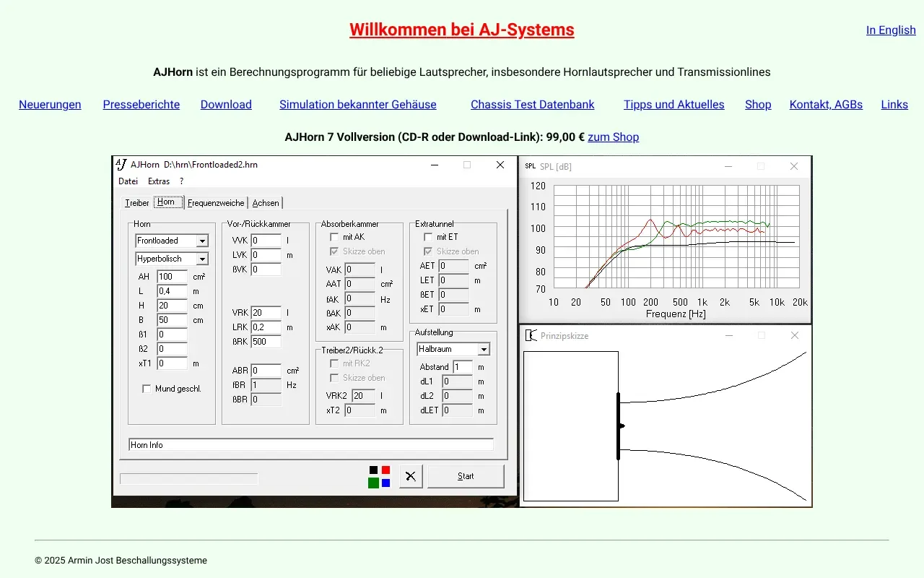924x578 pixels.
Task: Close the SPL [dB] graph window
Action: (794, 166)
